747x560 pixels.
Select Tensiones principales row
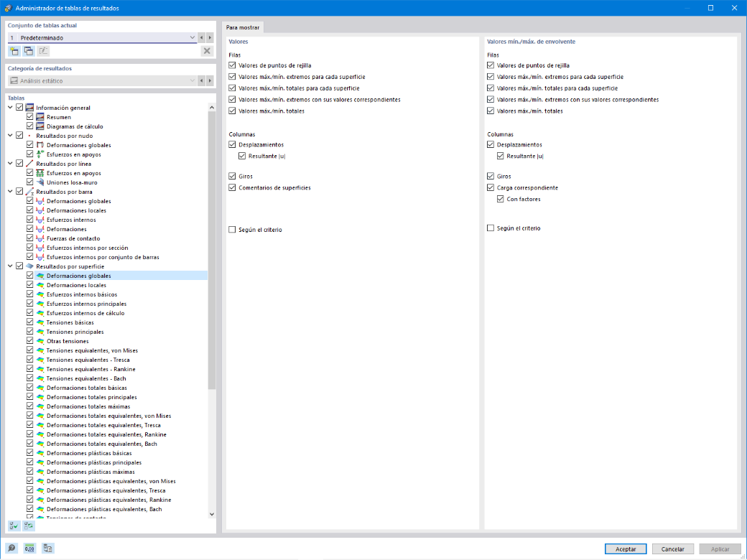coord(75,332)
